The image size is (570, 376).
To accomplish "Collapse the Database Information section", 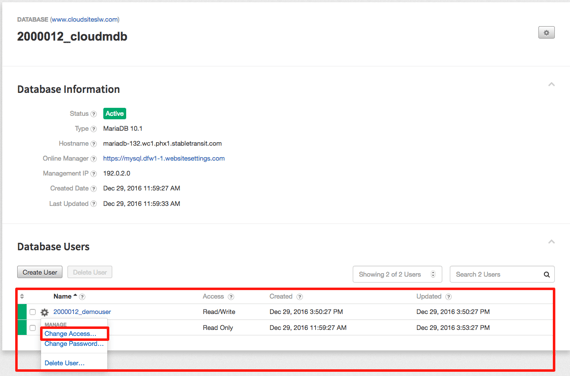I will tap(551, 84).
